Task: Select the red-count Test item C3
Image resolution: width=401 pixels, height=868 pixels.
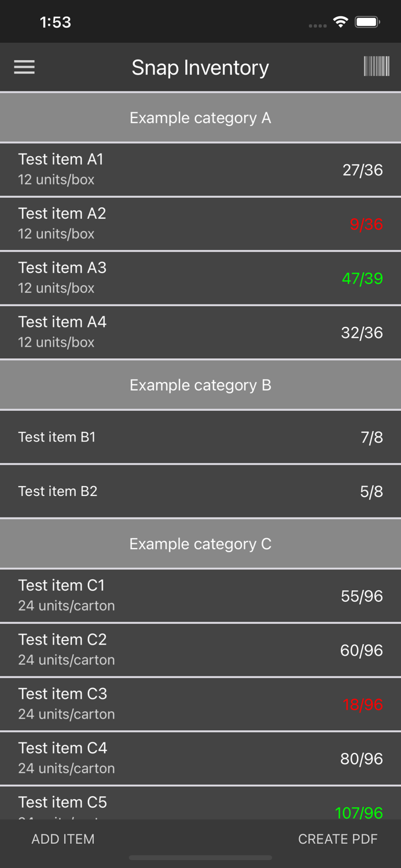Action: click(200, 704)
